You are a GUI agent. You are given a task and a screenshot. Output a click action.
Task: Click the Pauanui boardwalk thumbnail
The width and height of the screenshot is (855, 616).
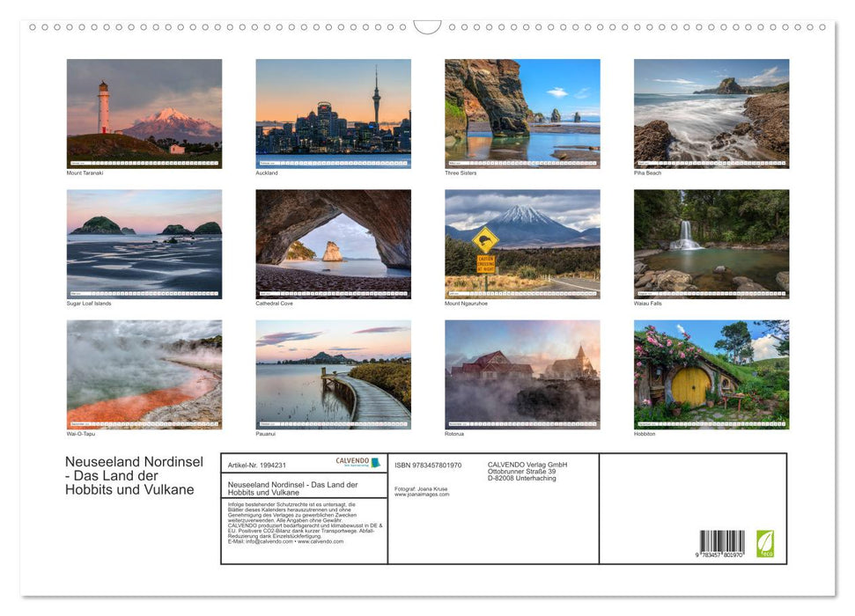point(333,374)
